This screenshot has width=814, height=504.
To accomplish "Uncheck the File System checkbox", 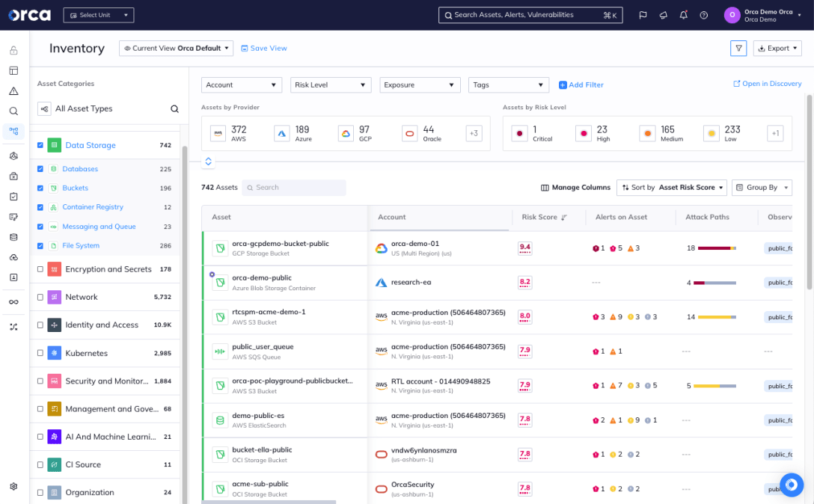I will [40, 245].
